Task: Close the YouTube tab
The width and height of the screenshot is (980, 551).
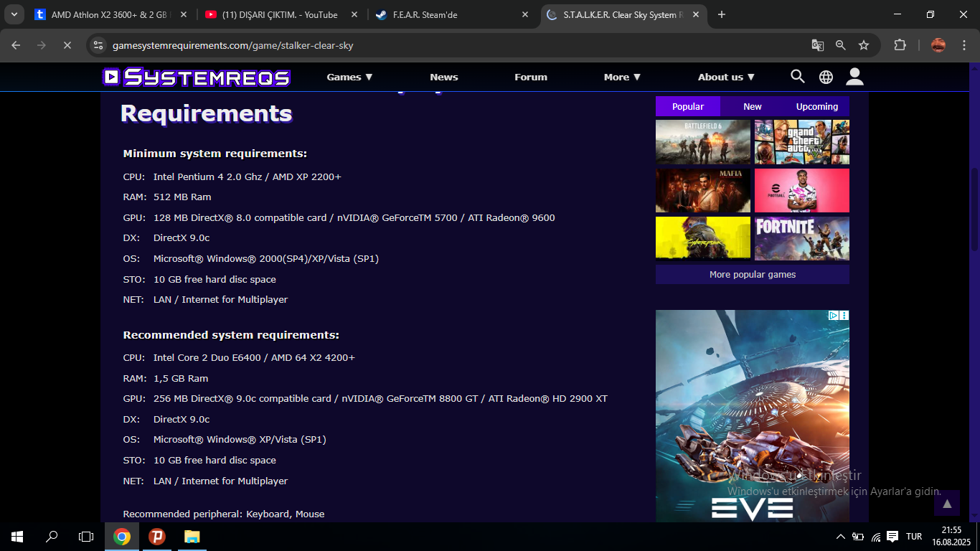Action: click(x=354, y=14)
